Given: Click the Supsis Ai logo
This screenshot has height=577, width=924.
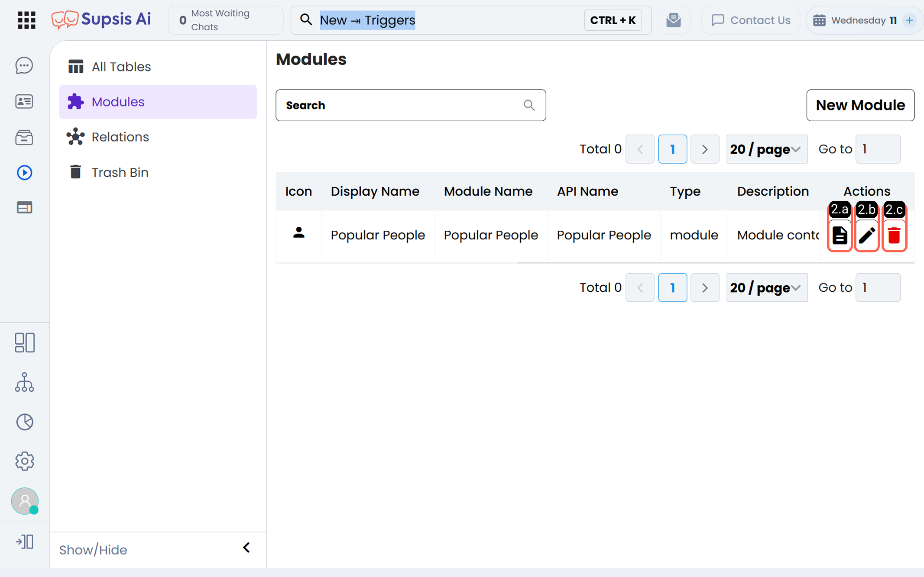Looking at the screenshot, I should (101, 19).
